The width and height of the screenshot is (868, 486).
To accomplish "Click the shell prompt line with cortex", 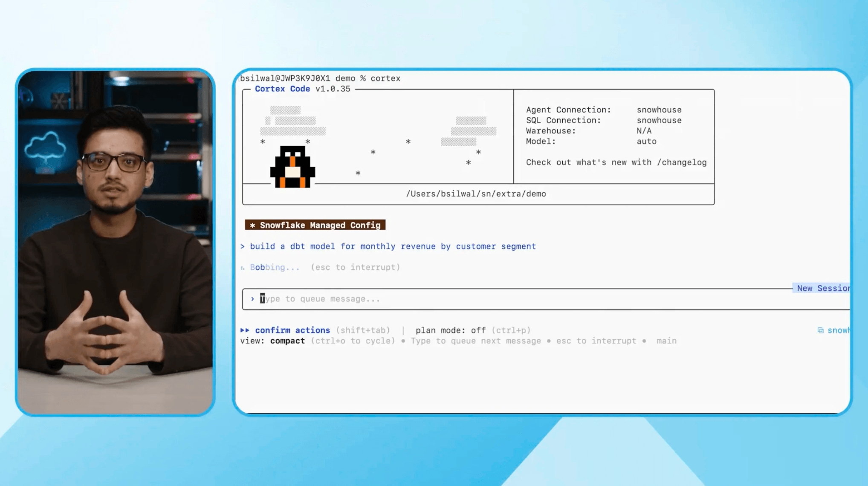I will click(x=320, y=78).
